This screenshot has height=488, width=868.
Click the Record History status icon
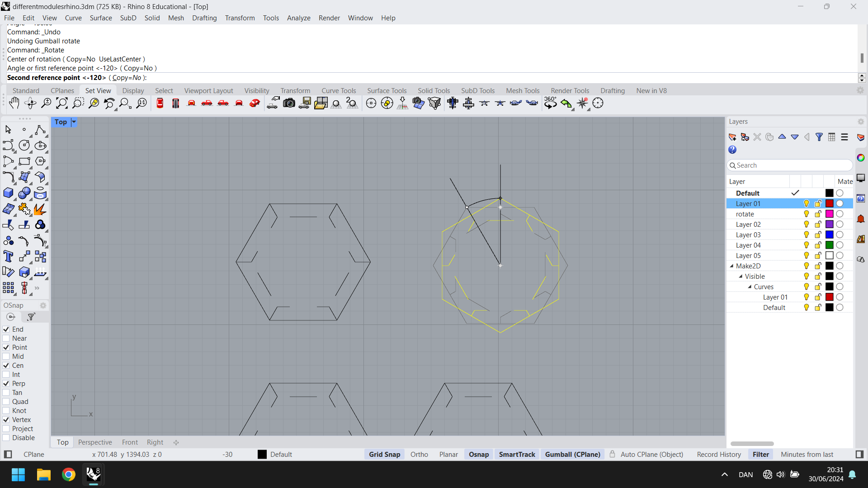pos(720,455)
